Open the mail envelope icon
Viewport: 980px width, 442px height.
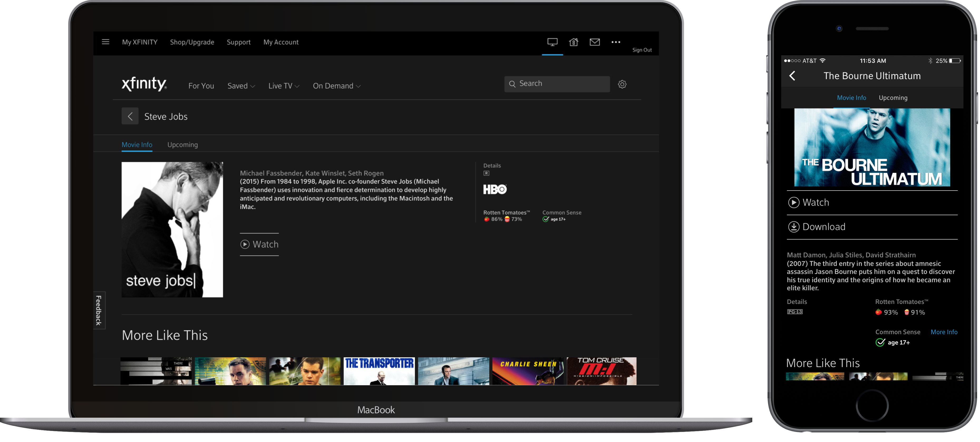[x=594, y=42]
